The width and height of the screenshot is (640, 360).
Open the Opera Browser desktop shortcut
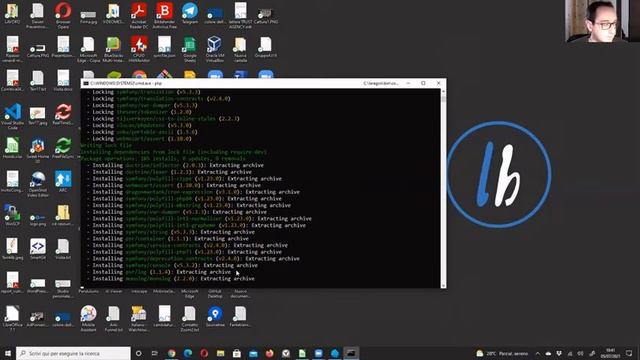click(63, 16)
